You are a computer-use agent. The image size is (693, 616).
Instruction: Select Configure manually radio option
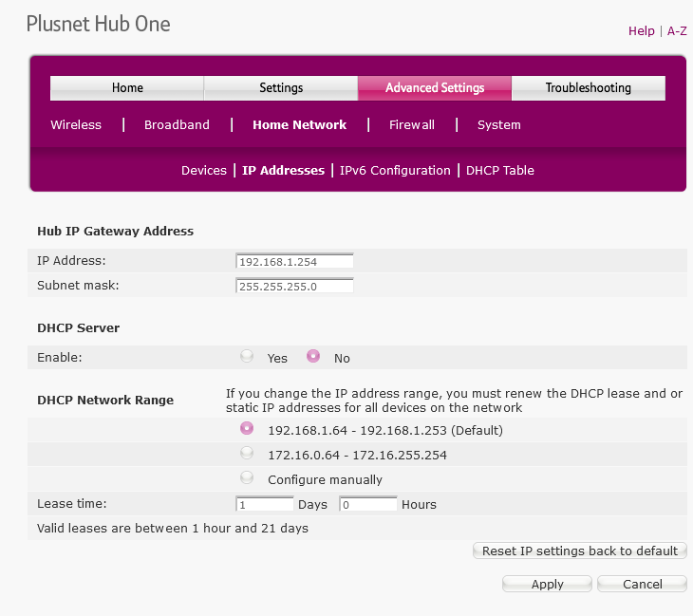pos(247,477)
